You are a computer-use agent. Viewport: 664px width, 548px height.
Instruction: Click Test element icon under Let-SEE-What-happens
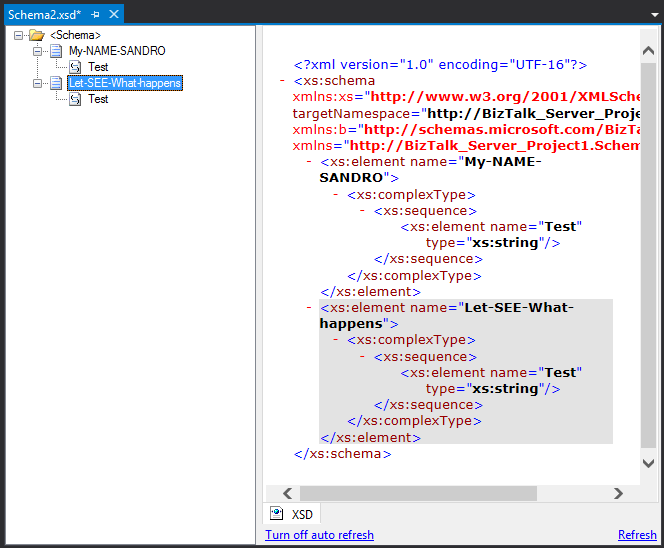(75, 99)
